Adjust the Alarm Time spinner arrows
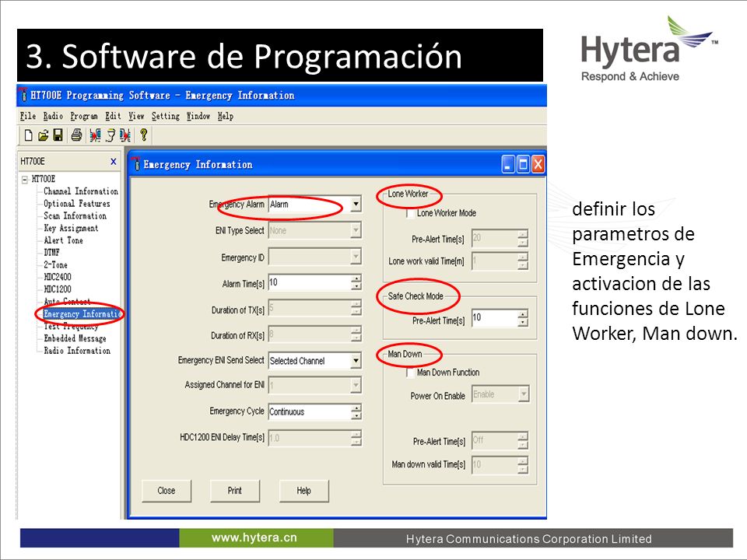 coord(356,282)
